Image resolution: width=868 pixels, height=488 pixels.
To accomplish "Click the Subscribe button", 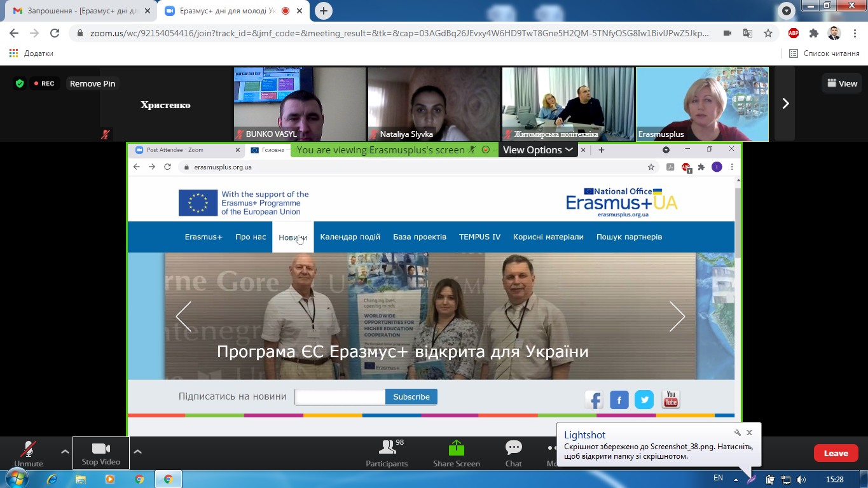I will click(411, 397).
